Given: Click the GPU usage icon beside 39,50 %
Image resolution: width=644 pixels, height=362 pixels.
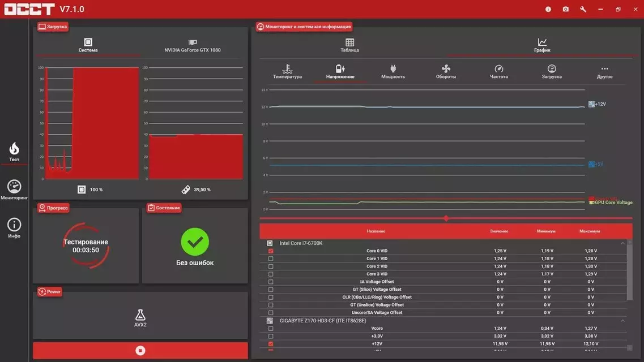Looking at the screenshot, I should (186, 189).
